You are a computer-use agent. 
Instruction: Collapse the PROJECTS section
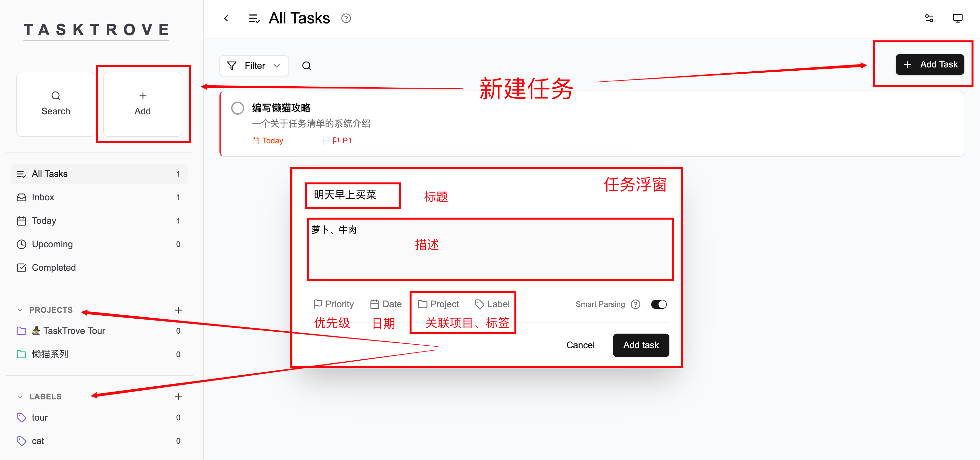click(20, 310)
